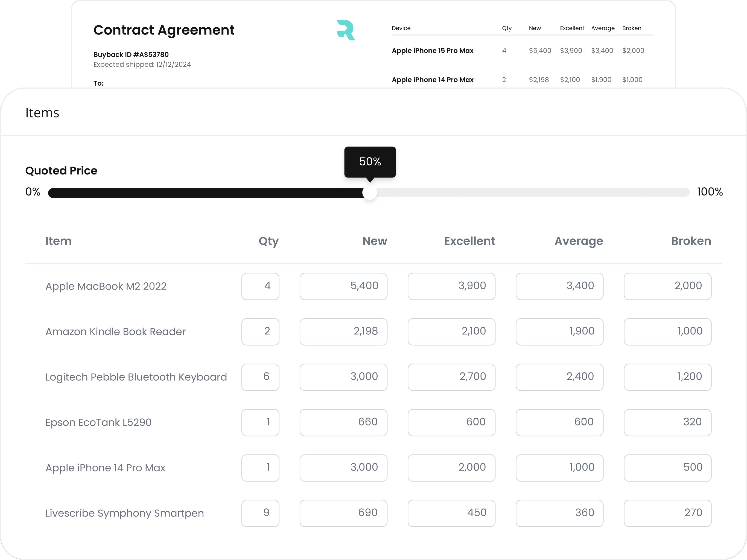747x560 pixels.
Task: Click the 'Items' panel title
Action: 42,113
